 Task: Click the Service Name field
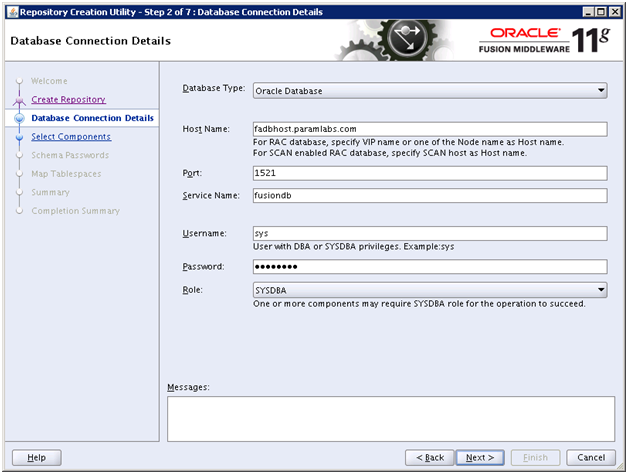(x=430, y=196)
